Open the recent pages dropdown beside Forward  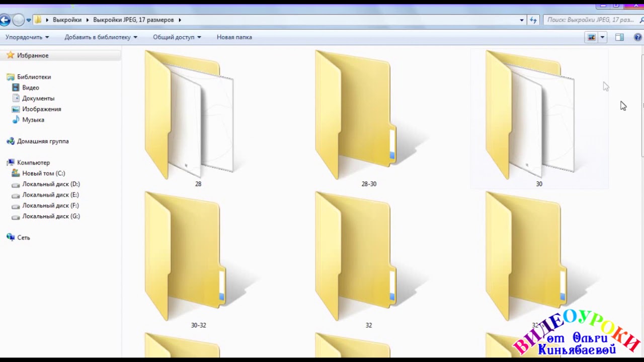pos(28,20)
